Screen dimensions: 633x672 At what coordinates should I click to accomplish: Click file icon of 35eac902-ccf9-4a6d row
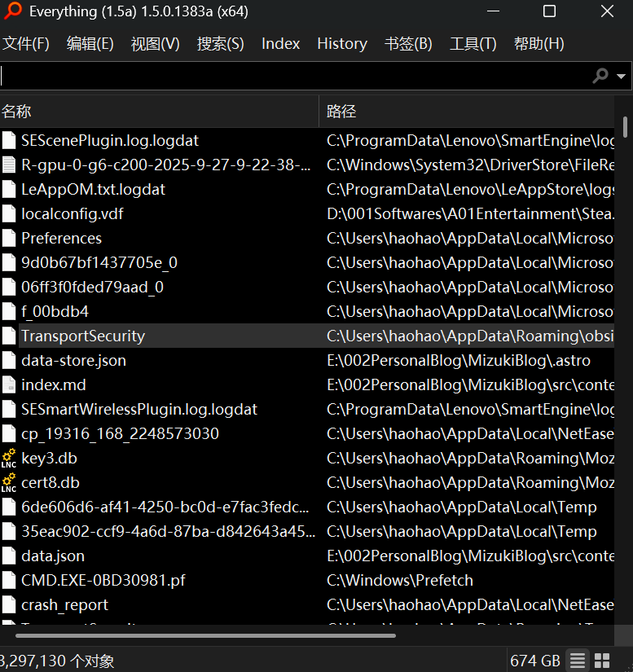[9, 531]
